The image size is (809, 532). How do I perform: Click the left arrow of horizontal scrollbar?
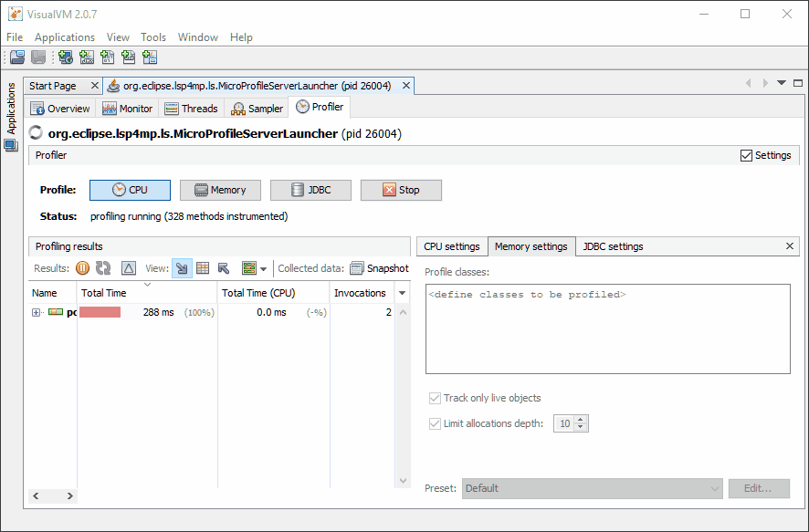click(x=36, y=495)
